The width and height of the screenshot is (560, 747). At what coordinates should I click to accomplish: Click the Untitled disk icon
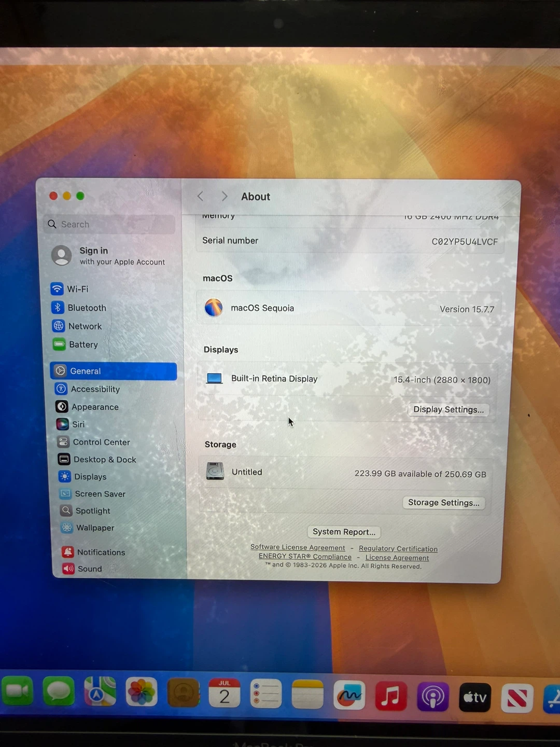(x=215, y=471)
